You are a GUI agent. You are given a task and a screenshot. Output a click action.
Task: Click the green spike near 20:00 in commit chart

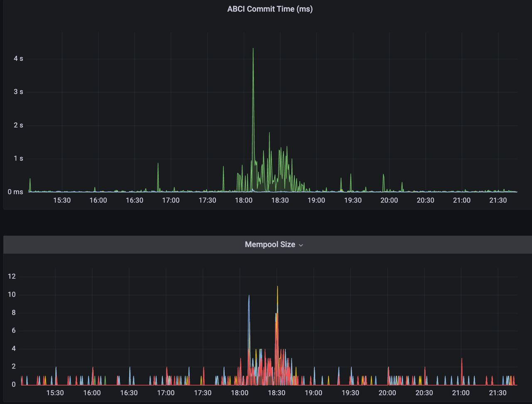coord(384,176)
